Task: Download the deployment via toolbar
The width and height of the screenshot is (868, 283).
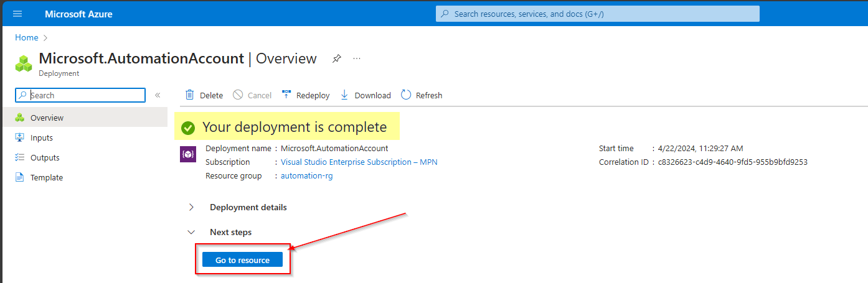Action: click(366, 95)
